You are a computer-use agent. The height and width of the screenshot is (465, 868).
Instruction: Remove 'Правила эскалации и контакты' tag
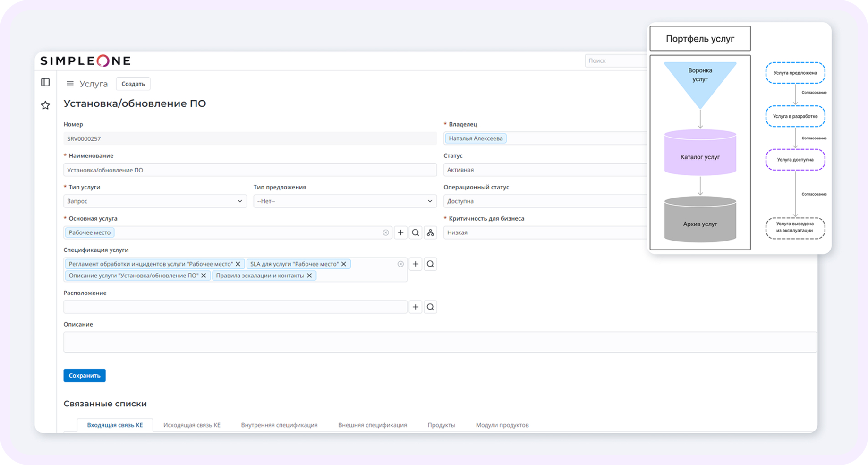click(x=309, y=276)
